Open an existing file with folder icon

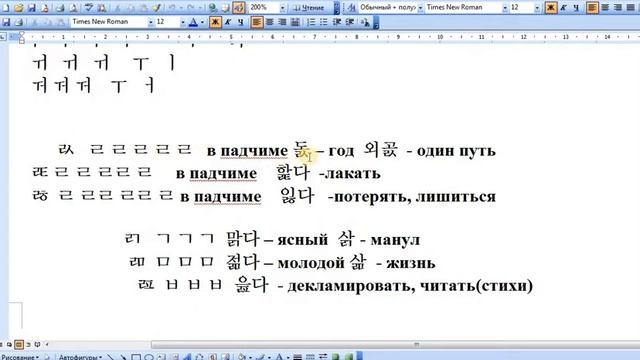18,8
